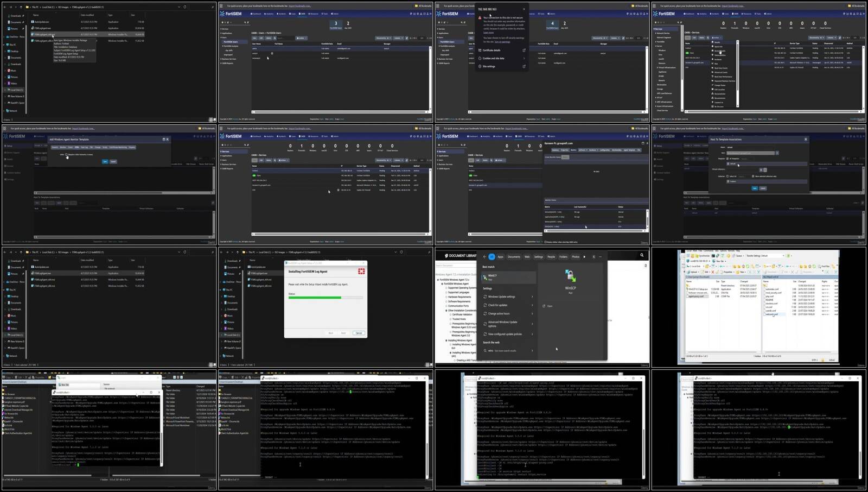Open Discovered by dropdown in the 3-users FortiSIEM frame
The image size is (868, 492).
[x=383, y=38]
